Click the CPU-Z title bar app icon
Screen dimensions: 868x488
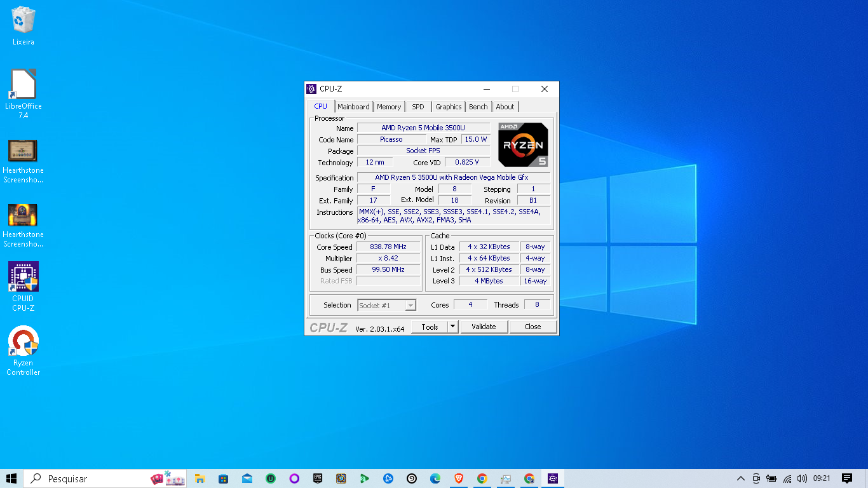(311, 89)
